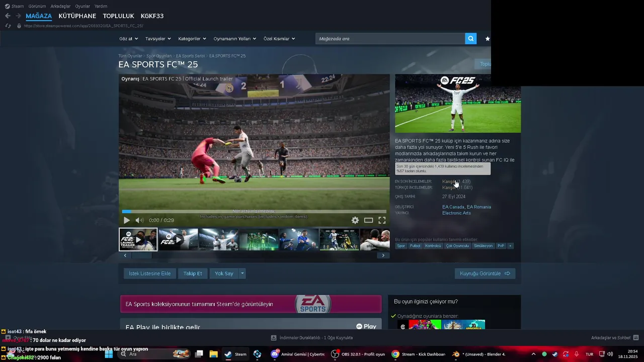Open the Windows Start menu
Image resolution: width=644 pixels, height=362 pixels.
coord(109,354)
